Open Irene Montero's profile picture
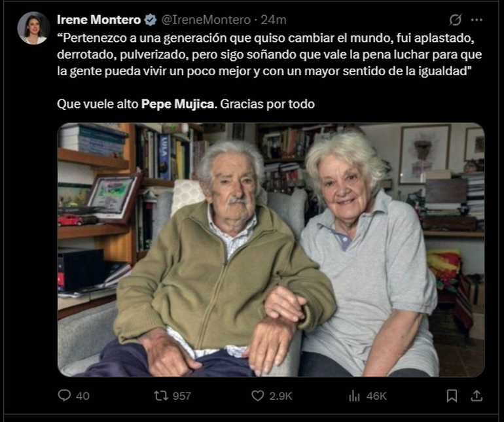Viewport: 504px width, 422px height. coord(33,28)
